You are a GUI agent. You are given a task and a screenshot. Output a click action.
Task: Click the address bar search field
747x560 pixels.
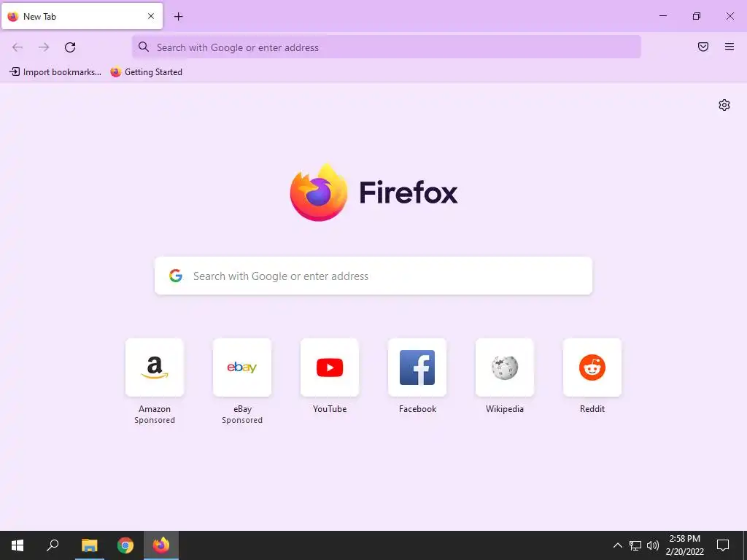(387, 47)
